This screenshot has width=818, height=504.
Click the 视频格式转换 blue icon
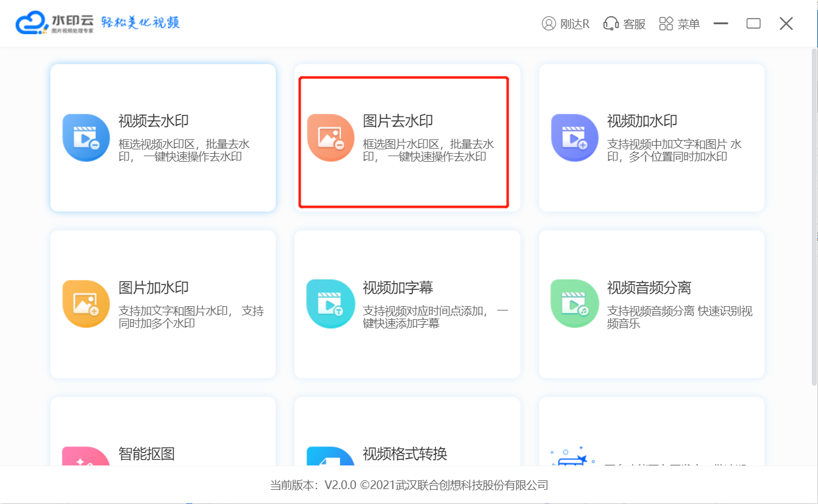(x=331, y=456)
